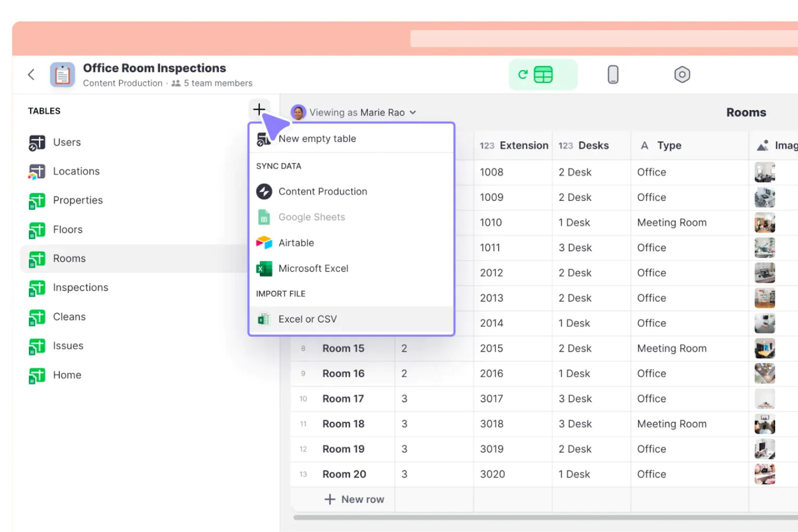
Task: Add a New row to the table
Action: click(x=355, y=500)
